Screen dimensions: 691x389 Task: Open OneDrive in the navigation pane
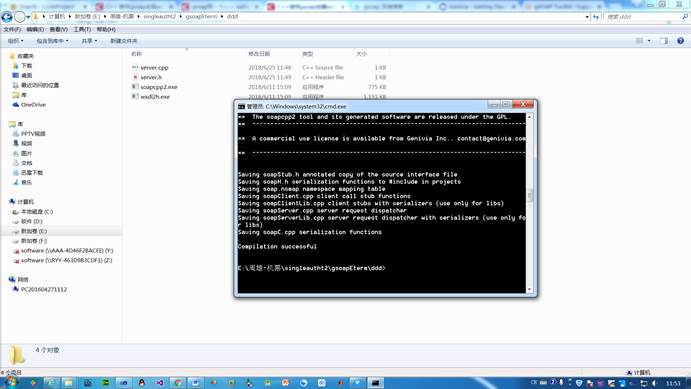click(33, 104)
